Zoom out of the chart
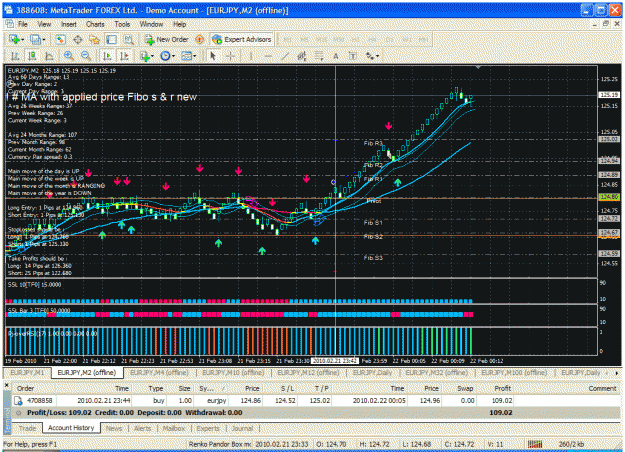625x452 pixels. point(86,56)
